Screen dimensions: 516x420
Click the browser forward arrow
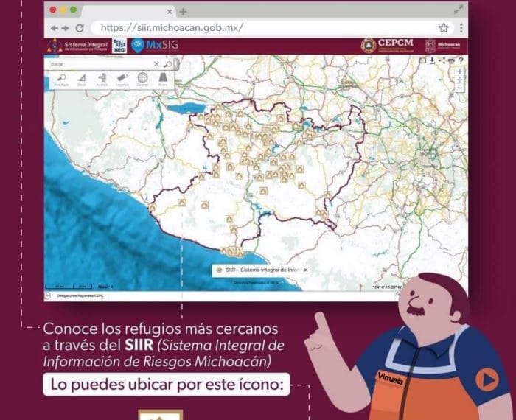(65, 28)
